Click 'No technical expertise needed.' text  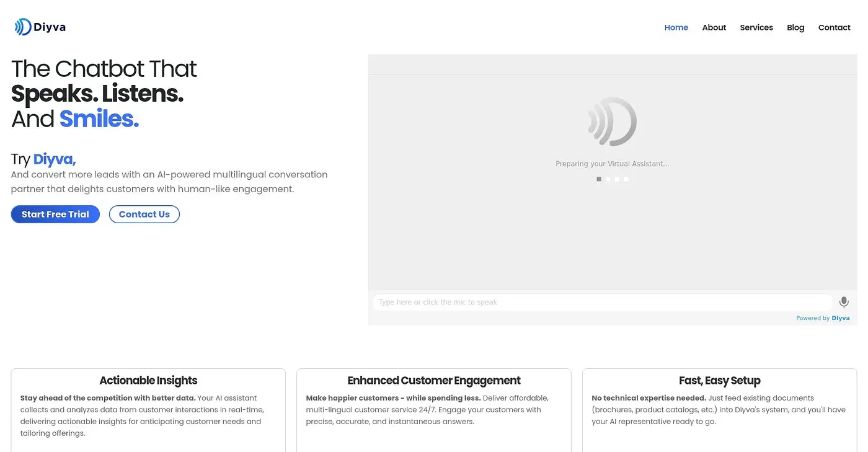point(649,398)
